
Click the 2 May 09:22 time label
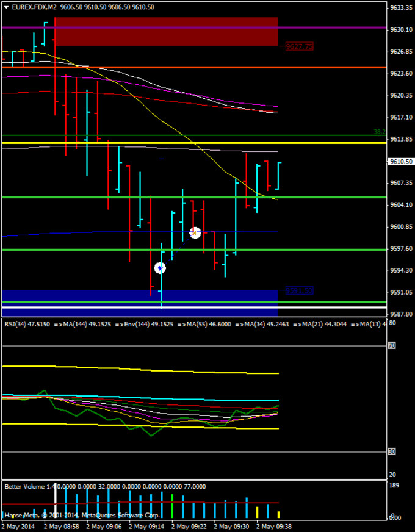[x=189, y=526]
